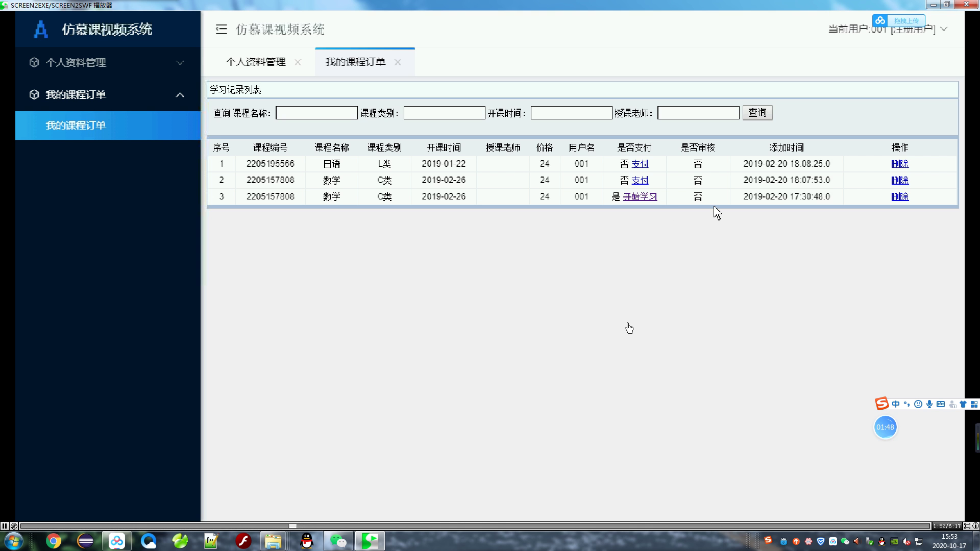Pause playback in the SCREEN2EXE player
Image resolution: width=980 pixels, height=551 pixels.
(5, 526)
